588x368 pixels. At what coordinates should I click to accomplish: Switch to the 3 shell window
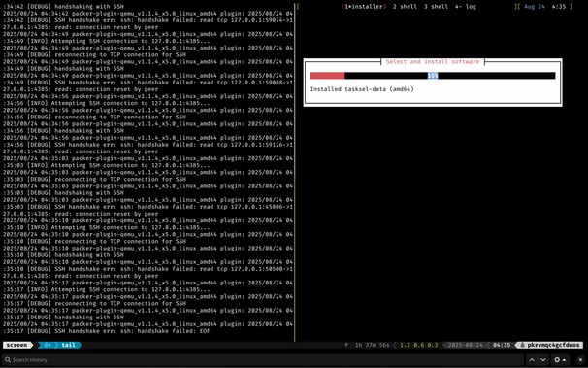(x=436, y=7)
